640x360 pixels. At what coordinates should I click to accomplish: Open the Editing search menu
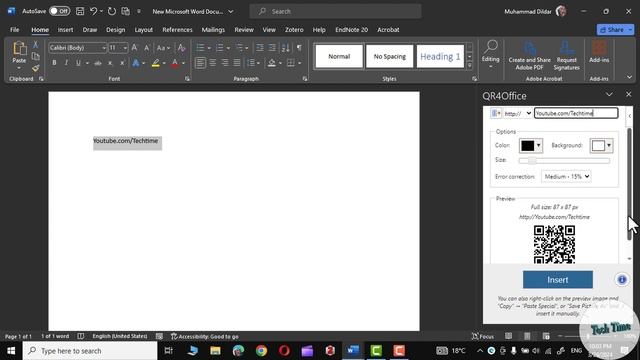490,55
